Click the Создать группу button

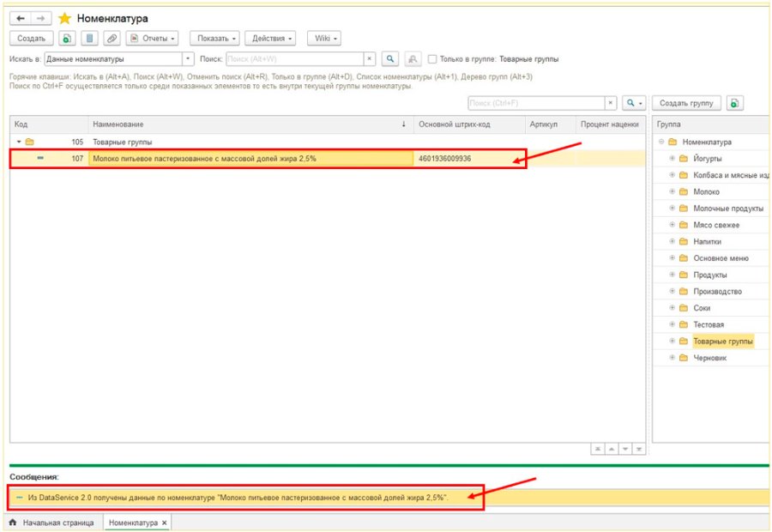pyautogui.click(x=686, y=103)
